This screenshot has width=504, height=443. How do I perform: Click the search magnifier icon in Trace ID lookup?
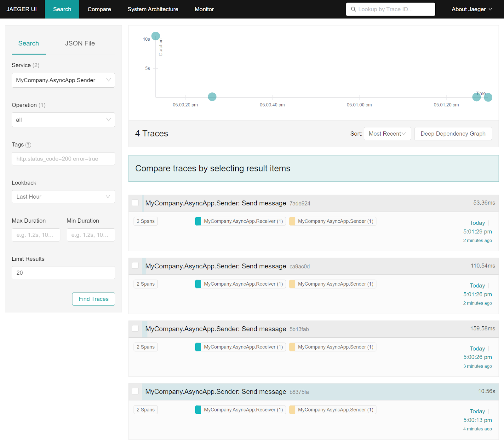click(353, 9)
